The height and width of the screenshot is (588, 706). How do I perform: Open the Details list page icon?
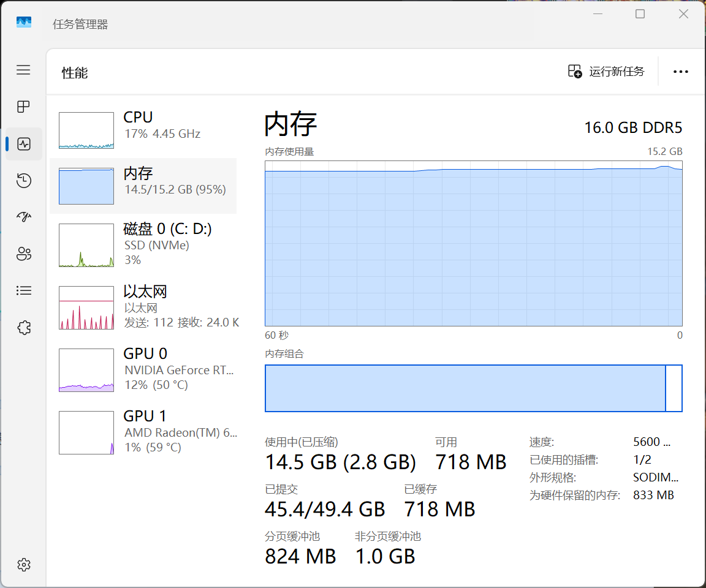click(x=24, y=290)
